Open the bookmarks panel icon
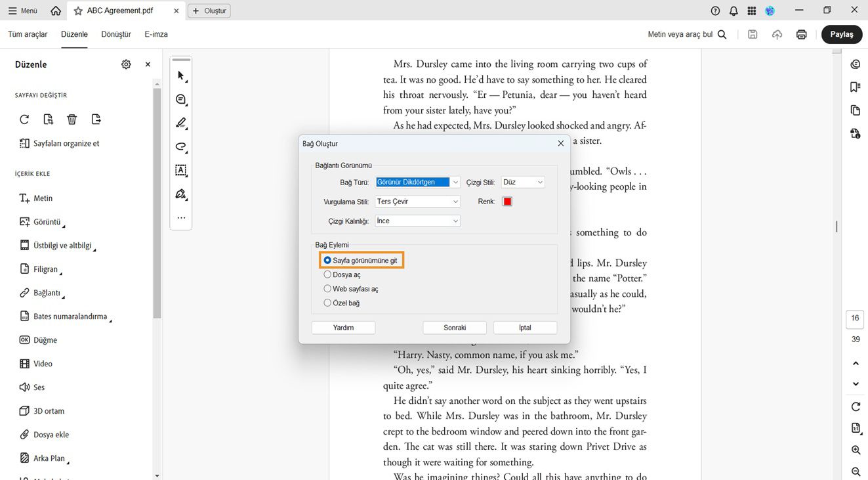The image size is (868, 480). [x=855, y=87]
